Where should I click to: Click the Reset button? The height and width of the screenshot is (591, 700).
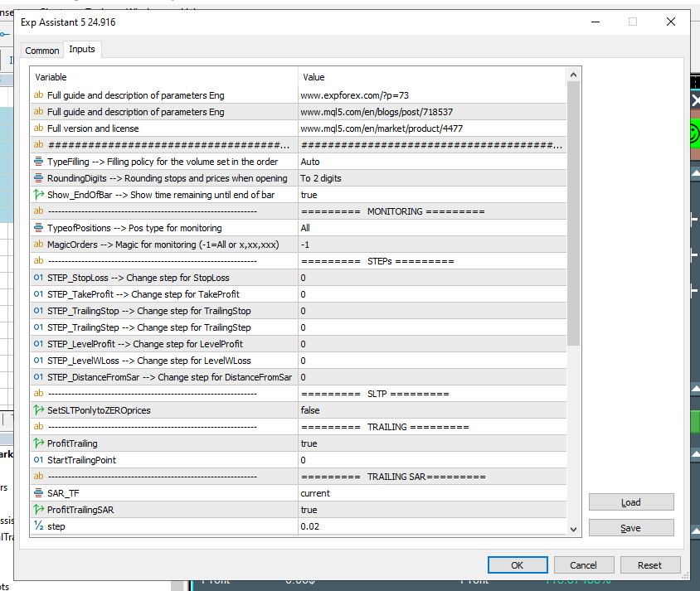[x=650, y=565]
